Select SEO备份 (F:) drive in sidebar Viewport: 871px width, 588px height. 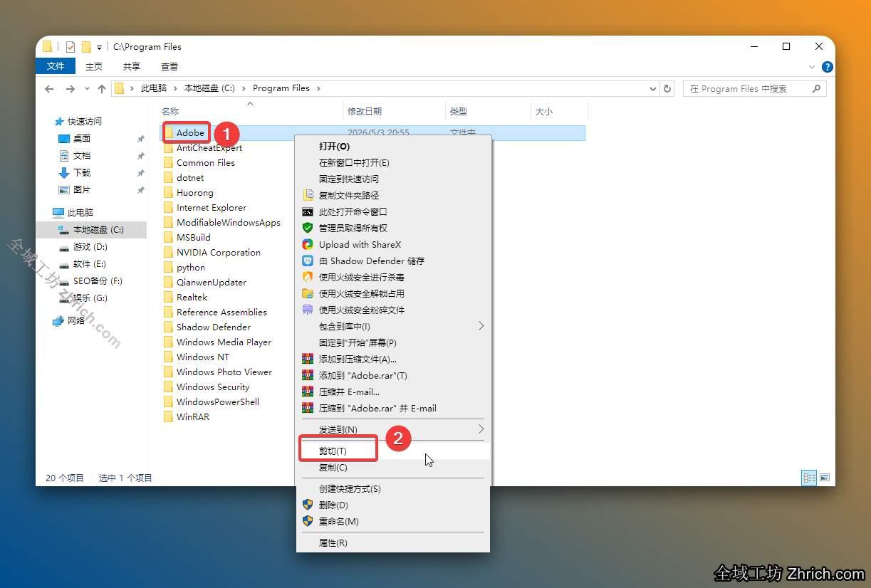coord(98,281)
